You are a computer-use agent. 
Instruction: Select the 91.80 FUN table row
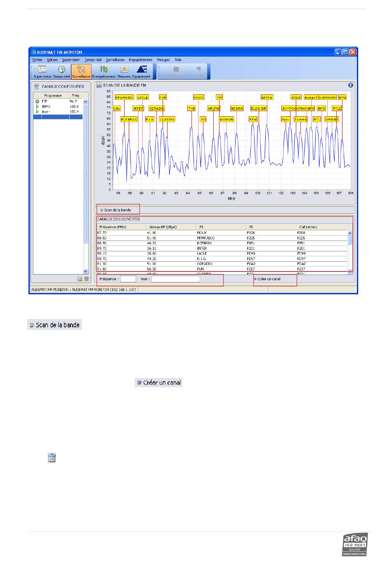point(222,269)
